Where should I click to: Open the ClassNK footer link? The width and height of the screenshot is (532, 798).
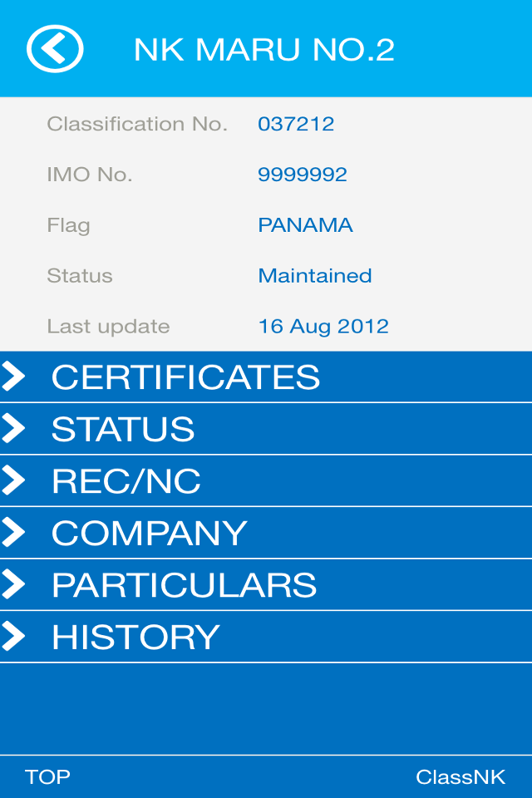point(461,777)
